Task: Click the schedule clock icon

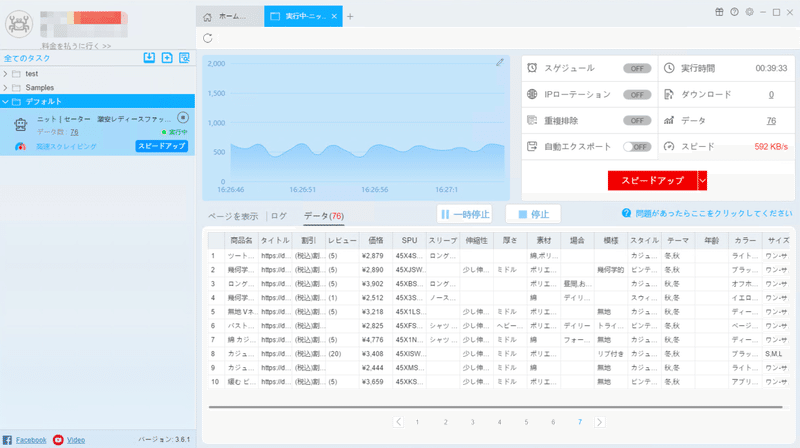Action: (532, 68)
